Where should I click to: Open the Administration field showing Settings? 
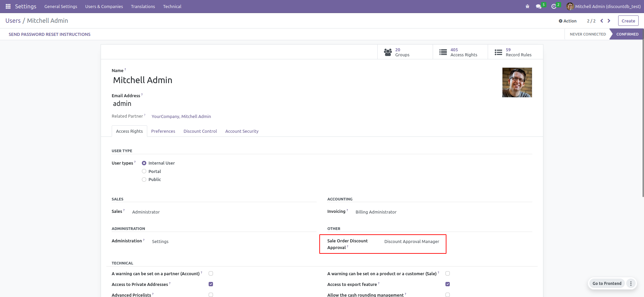(x=160, y=242)
